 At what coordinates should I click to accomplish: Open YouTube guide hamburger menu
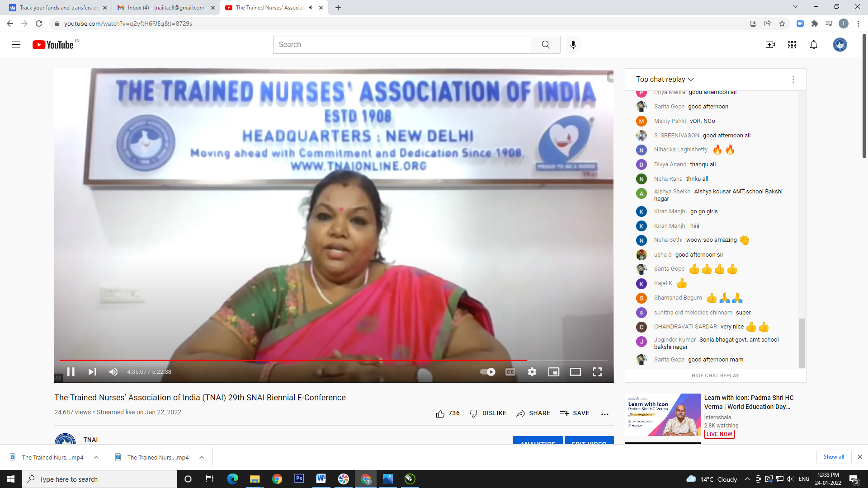coord(16,45)
